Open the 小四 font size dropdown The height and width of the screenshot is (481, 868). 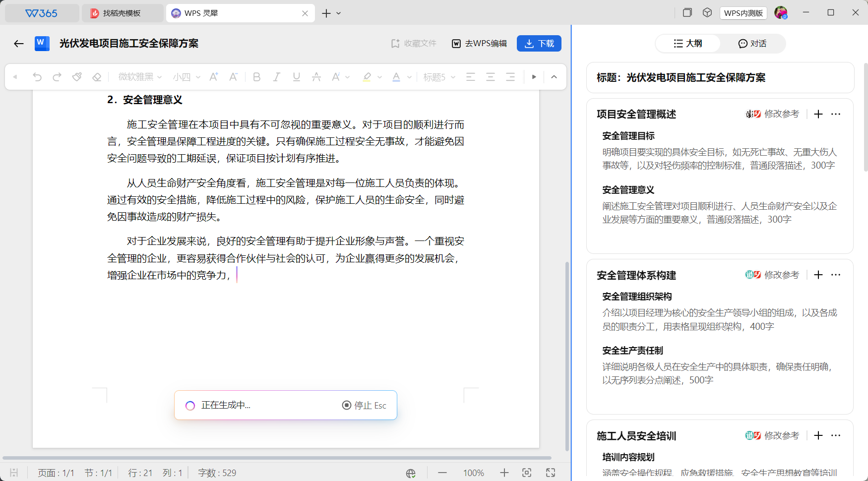point(186,77)
